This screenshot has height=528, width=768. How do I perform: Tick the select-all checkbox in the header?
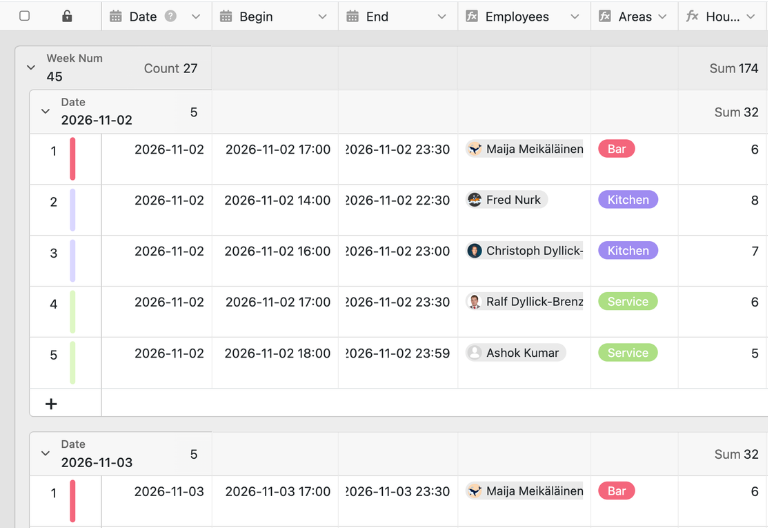click(x=24, y=16)
